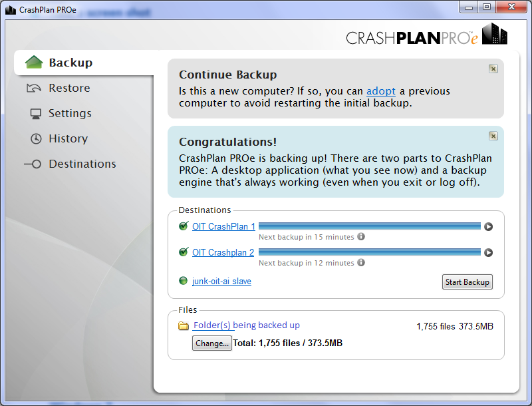Open the Folder(s) being backed up link

coord(247,325)
